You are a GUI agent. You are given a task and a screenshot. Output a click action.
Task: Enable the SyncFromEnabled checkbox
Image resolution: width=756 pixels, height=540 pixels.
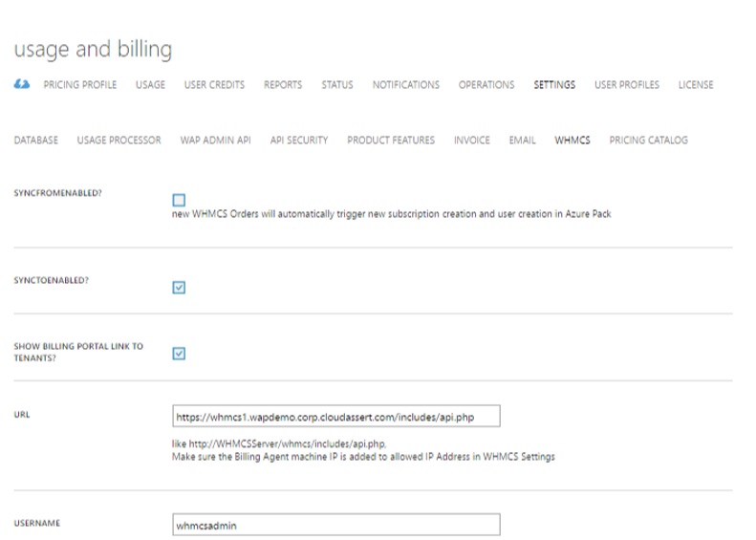pos(179,200)
